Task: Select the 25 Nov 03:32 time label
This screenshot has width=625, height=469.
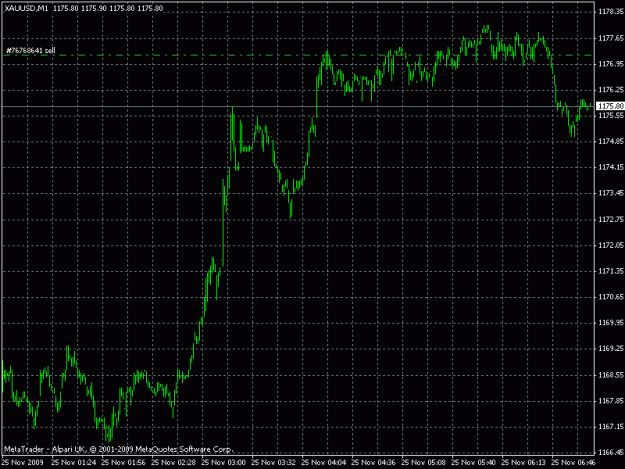Action: (273, 463)
